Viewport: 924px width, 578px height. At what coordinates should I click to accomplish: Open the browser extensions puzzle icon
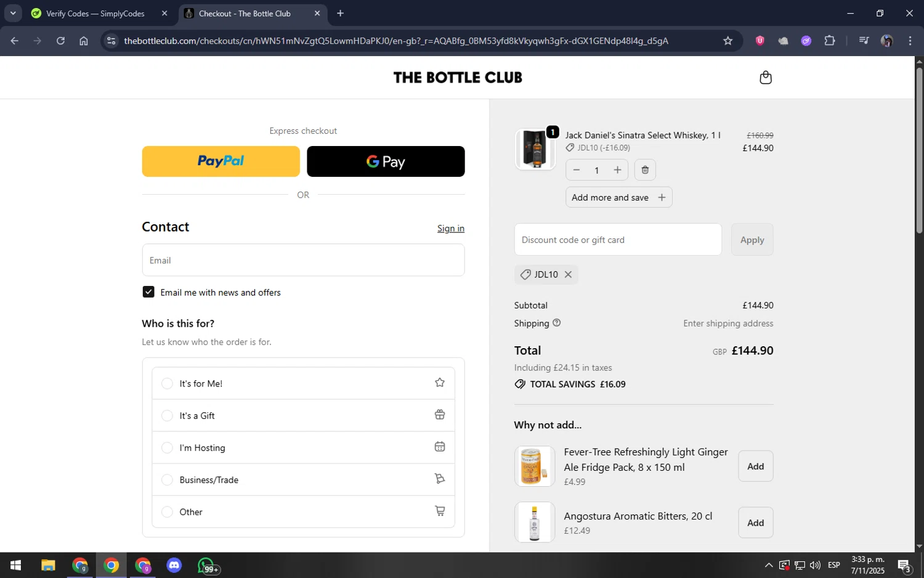click(830, 41)
